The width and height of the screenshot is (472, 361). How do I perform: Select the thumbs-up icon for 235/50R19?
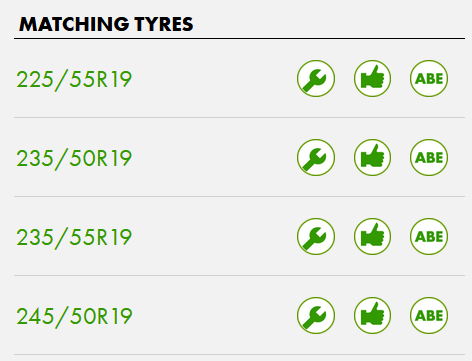click(x=372, y=158)
